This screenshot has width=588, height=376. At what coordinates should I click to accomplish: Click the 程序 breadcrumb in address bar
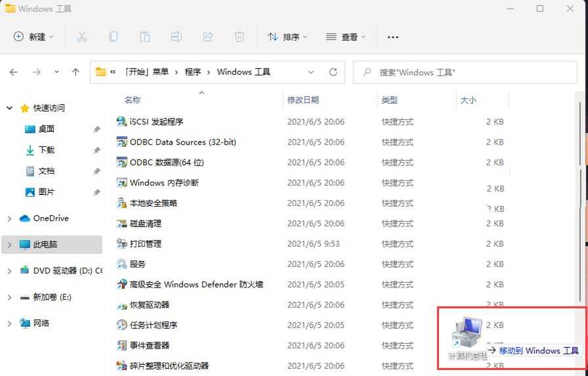coord(193,72)
